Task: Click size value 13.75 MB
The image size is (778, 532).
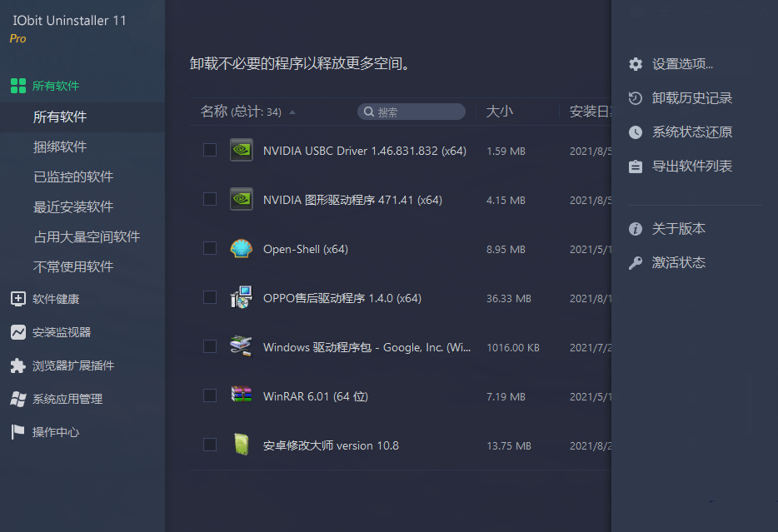Action: pyautogui.click(x=509, y=445)
